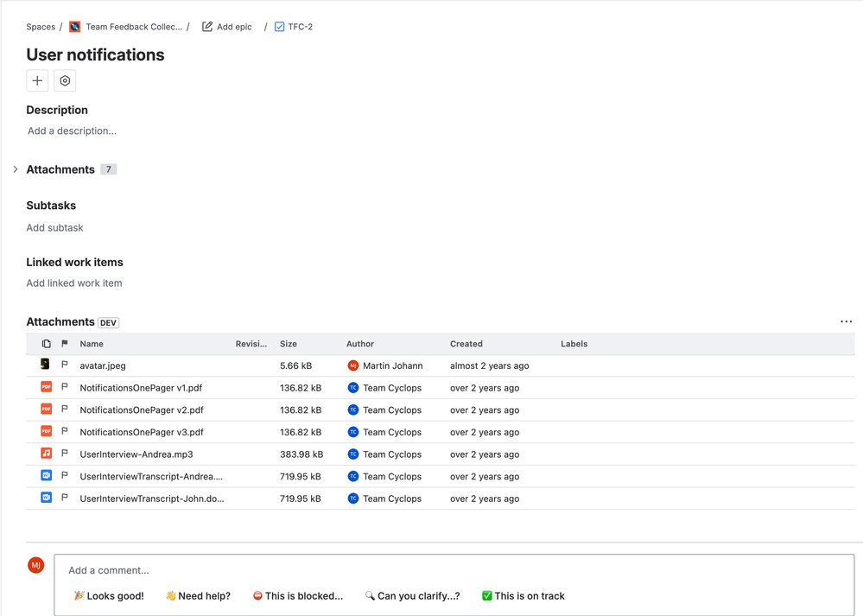
Task: Toggle the flag for UserInterviewTranscript-John
Action: click(65, 497)
